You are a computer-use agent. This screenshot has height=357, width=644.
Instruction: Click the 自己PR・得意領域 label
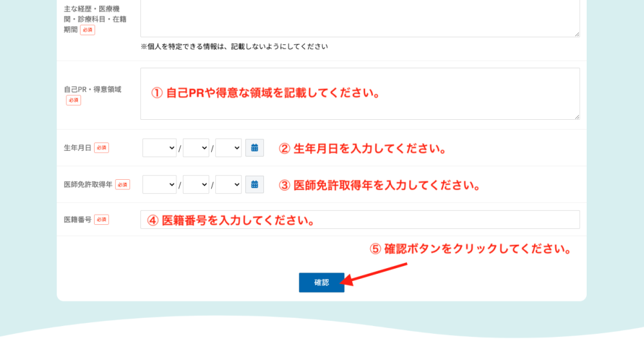point(92,89)
